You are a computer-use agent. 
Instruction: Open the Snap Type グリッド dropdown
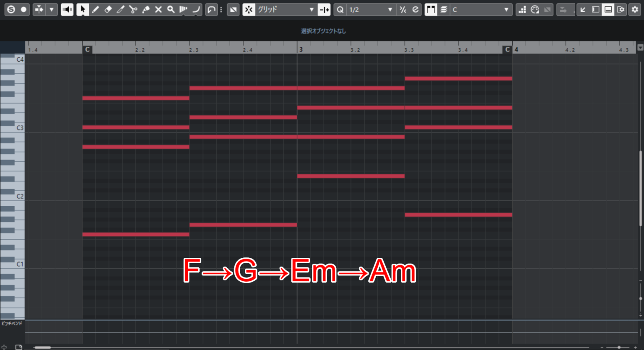[286, 9]
